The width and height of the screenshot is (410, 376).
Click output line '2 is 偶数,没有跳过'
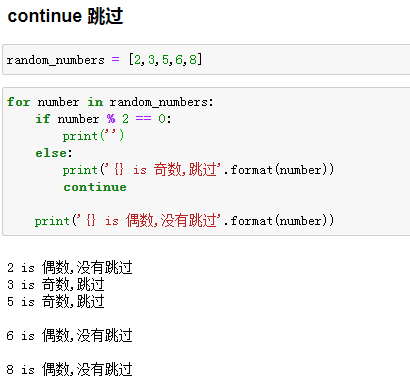(70, 267)
